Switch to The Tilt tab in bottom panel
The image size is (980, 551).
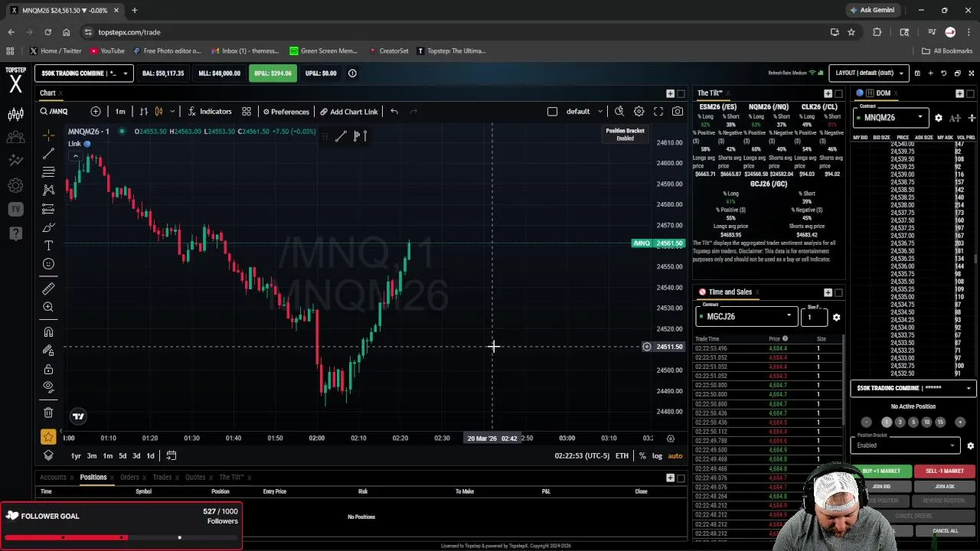(x=231, y=478)
